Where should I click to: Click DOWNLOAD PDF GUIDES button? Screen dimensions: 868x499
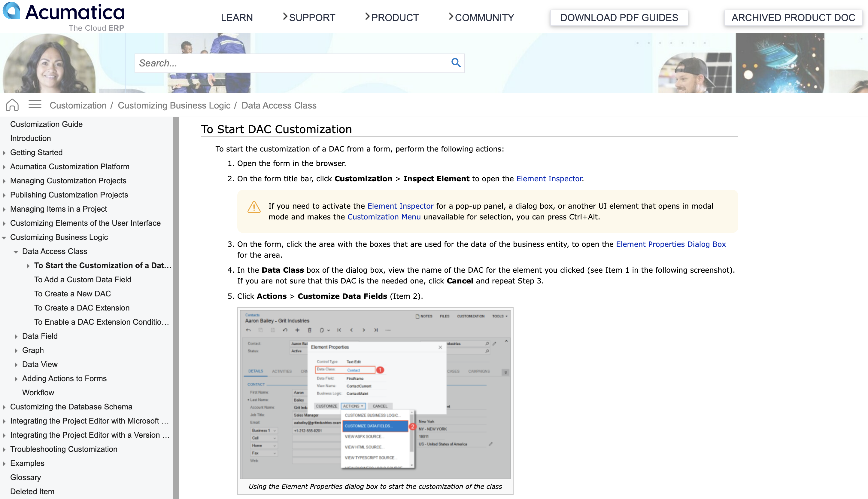[619, 17]
